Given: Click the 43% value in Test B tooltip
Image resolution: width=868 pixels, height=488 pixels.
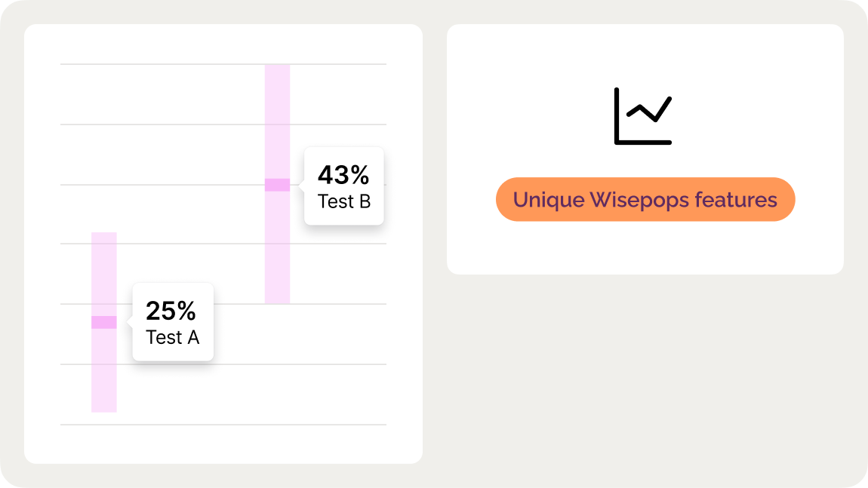Looking at the screenshot, I should [x=343, y=175].
